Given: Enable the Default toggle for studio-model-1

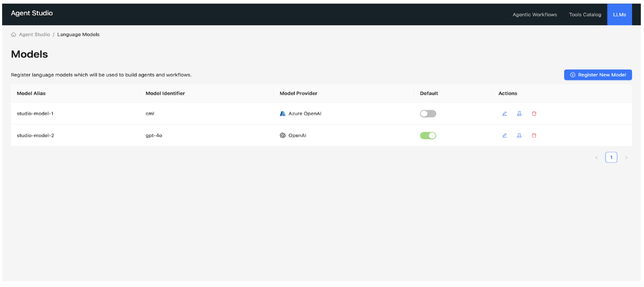Looking at the screenshot, I should pyautogui.click(x=428, y=114).
